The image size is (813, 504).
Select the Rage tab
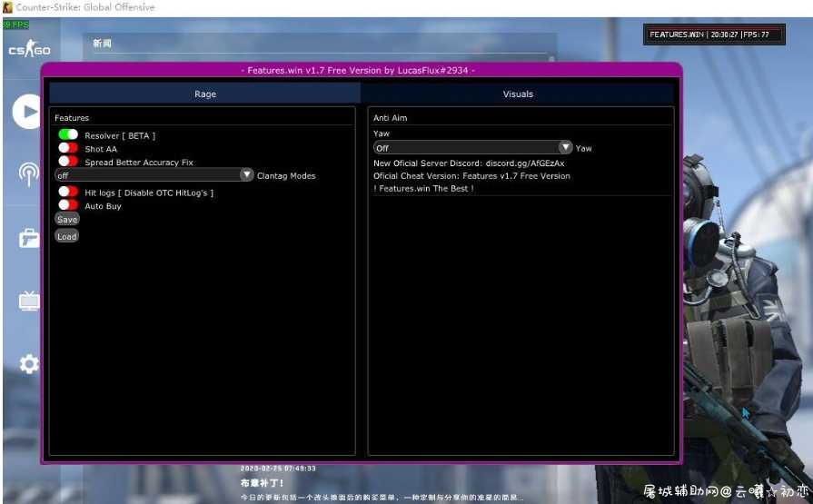204,94
